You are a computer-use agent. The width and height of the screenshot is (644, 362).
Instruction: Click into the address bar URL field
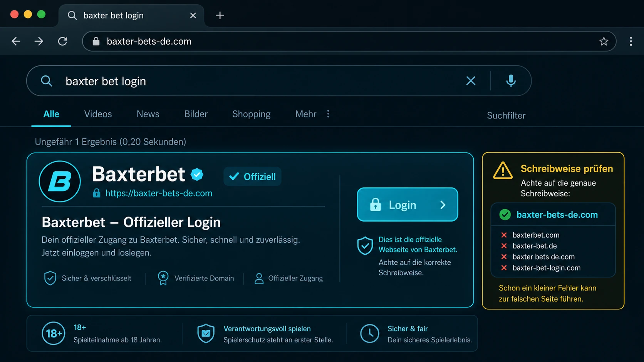coord(349,41)
